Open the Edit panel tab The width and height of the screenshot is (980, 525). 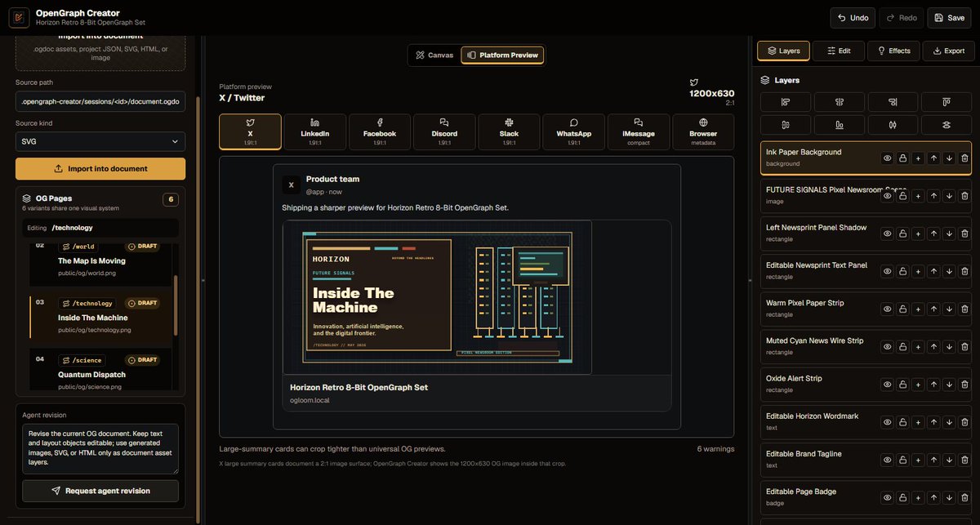[839, 51]
